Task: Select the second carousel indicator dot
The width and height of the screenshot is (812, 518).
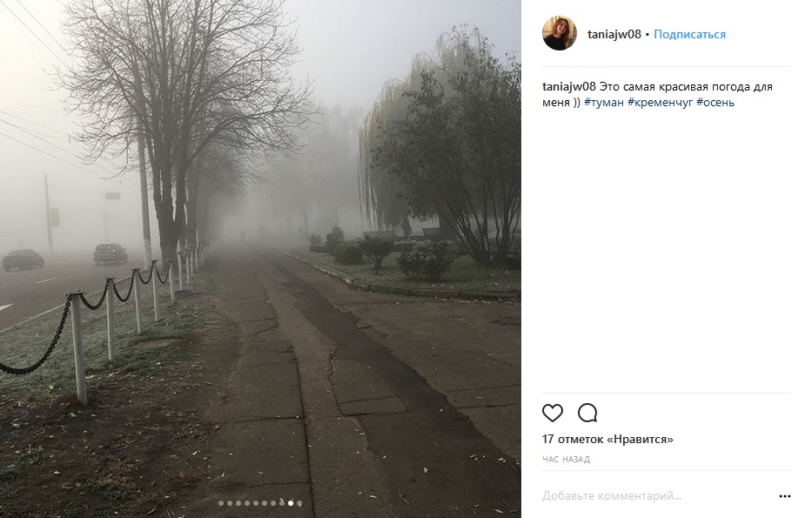Action: pos(230,503)
